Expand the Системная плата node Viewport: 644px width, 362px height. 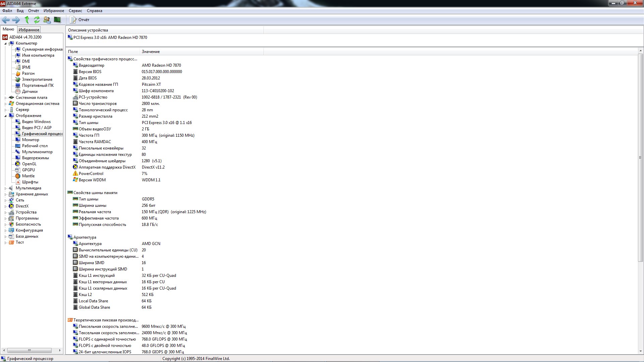5,98
